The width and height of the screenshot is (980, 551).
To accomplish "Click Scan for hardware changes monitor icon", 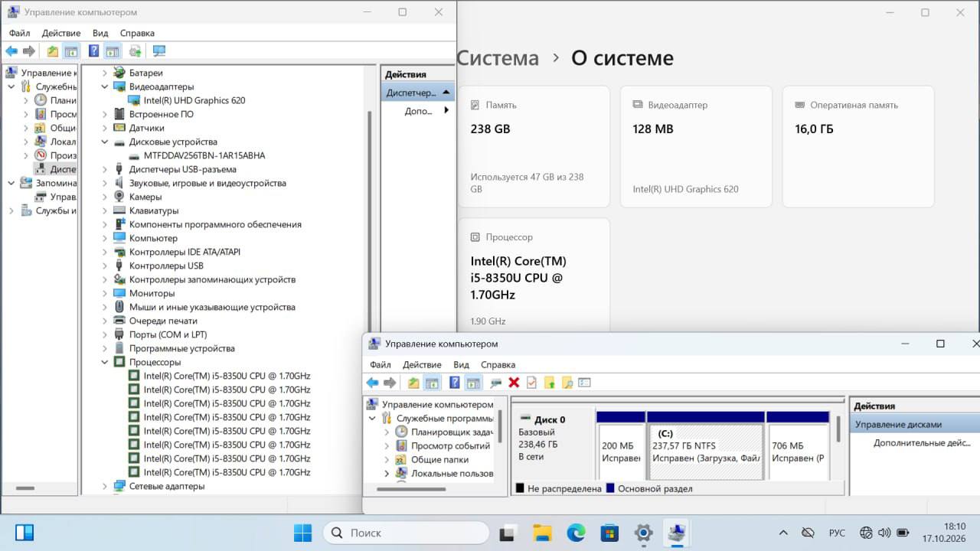I will (158, 51).
